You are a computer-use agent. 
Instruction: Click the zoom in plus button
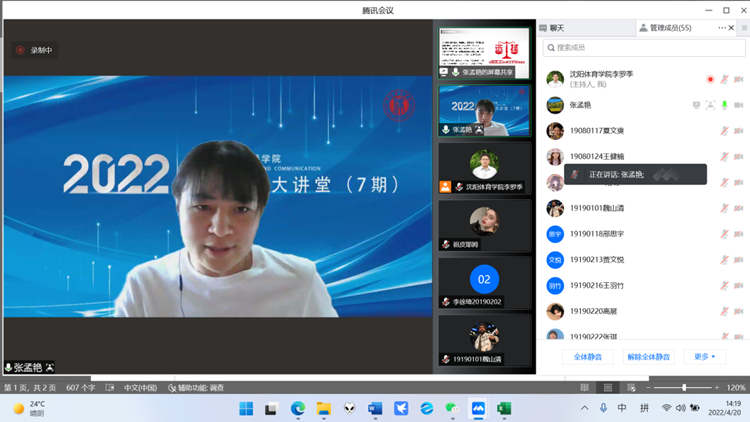717,388
